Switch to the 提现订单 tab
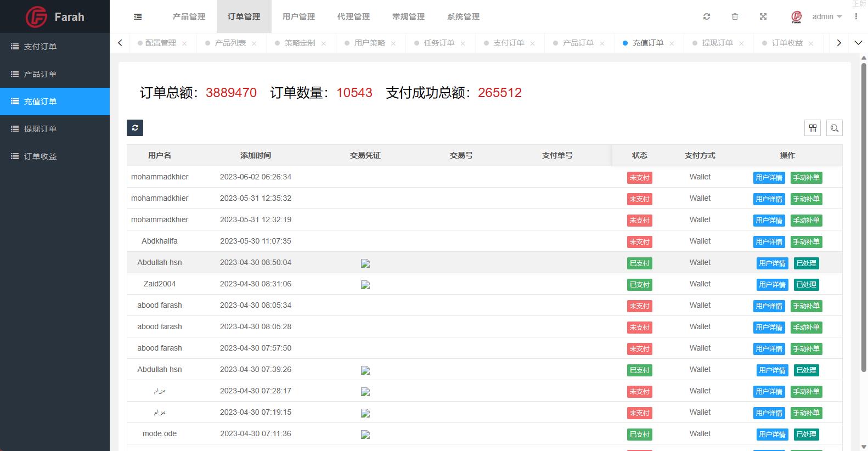Image resolution: width=868 pixels, height=451 pixels. pos(717,43)
